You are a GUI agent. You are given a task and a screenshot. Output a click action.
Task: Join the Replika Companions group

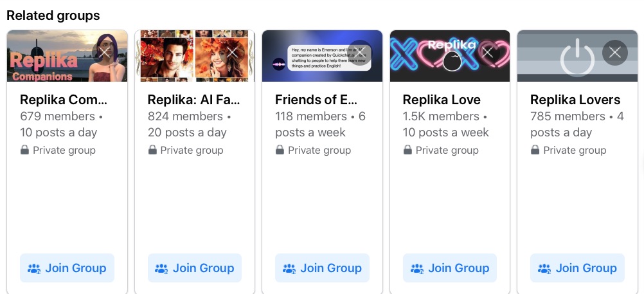tap(67, 268)
